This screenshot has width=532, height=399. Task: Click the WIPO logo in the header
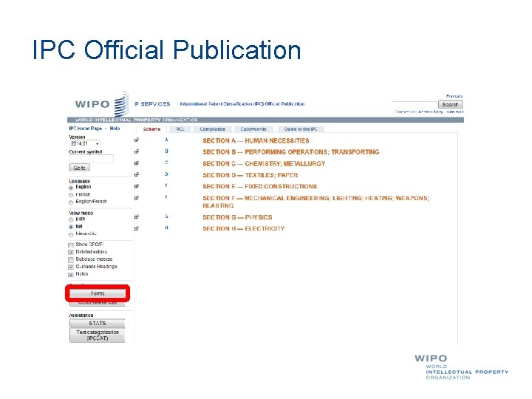pos(102,104)
